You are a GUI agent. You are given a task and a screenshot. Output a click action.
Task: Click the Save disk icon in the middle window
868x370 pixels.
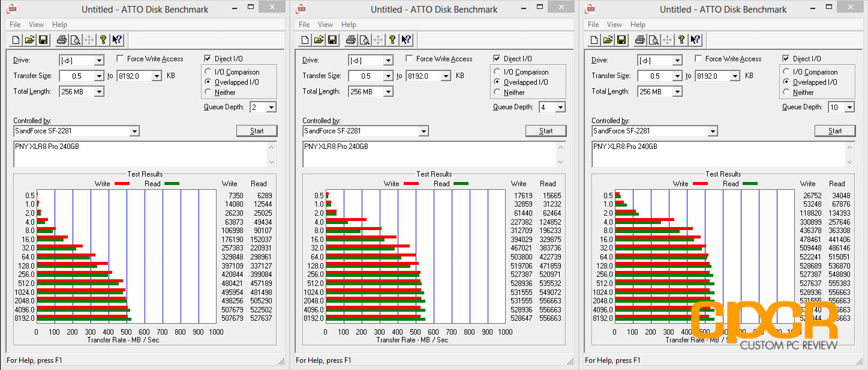(x=332, y=40)
